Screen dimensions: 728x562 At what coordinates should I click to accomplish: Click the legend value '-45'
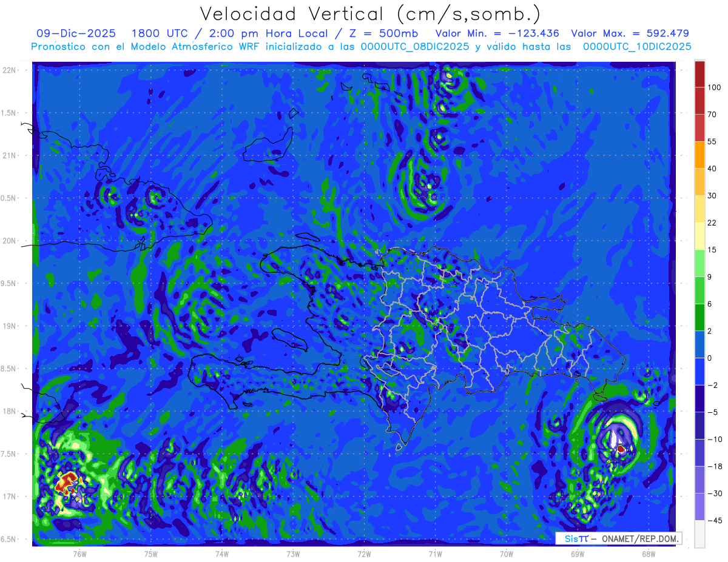point(715,520)
